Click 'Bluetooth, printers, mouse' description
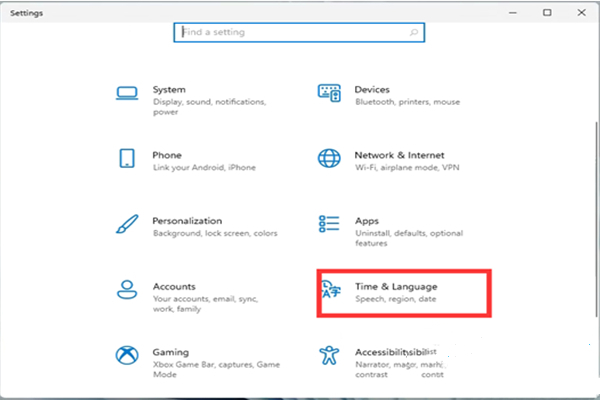600x400 pixels. pos(408,102)
